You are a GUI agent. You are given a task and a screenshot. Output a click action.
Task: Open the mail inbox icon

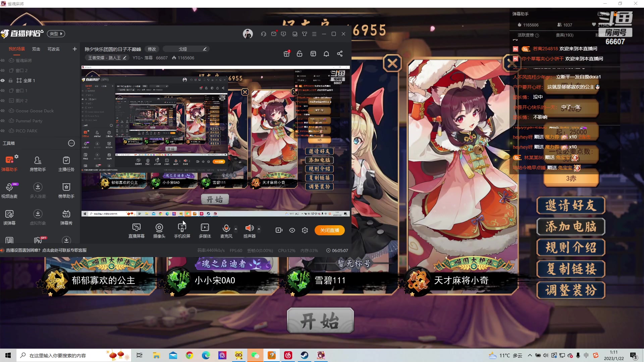point(274,34)
